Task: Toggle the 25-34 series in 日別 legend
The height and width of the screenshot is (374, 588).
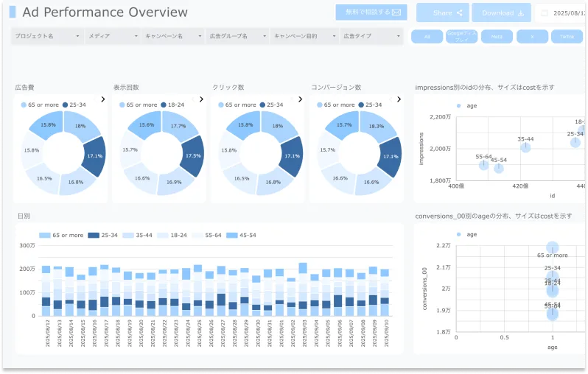Action: point(103,235)
